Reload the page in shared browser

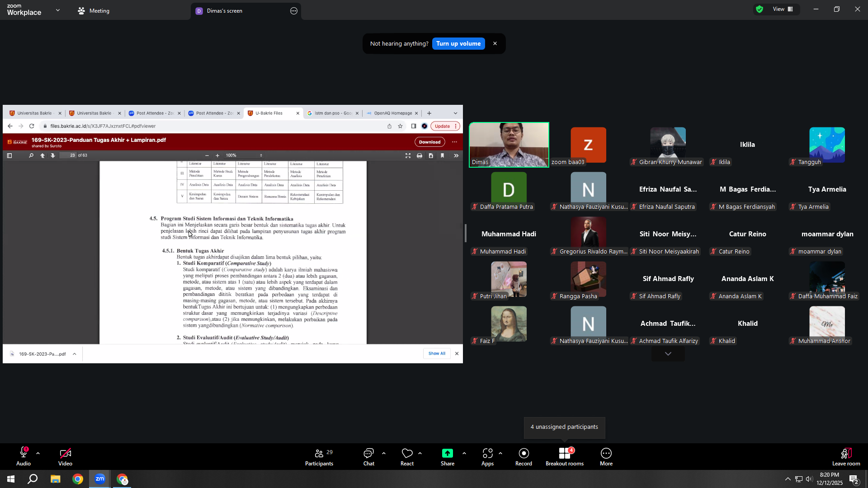pyautogui.click(x=32, y=126)
